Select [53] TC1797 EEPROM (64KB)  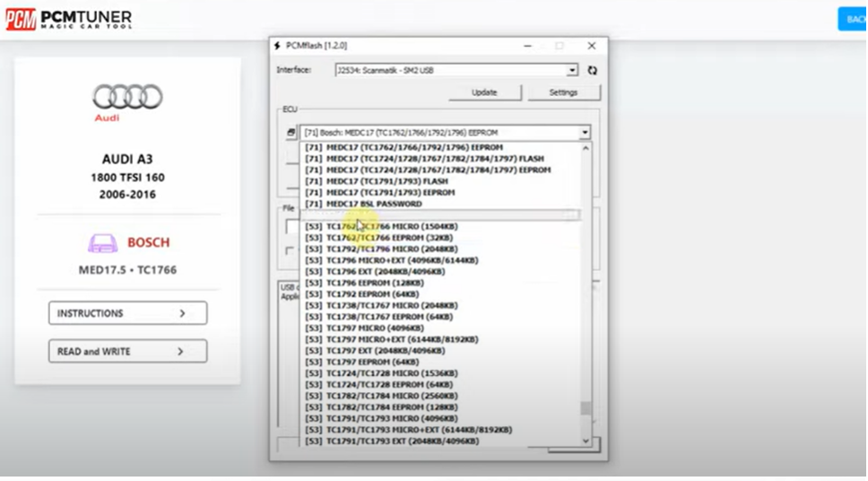440,362
